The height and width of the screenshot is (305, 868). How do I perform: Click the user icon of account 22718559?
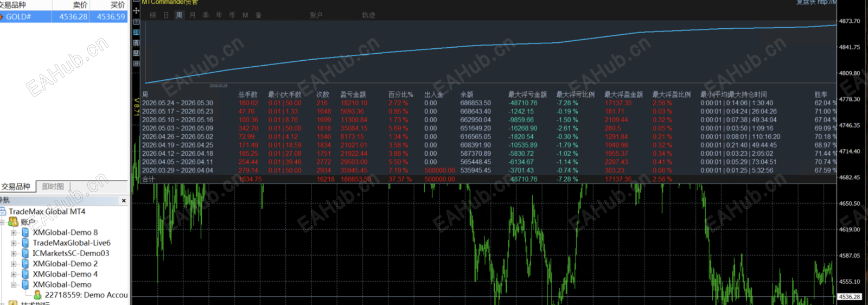click(x=37, y=295)
